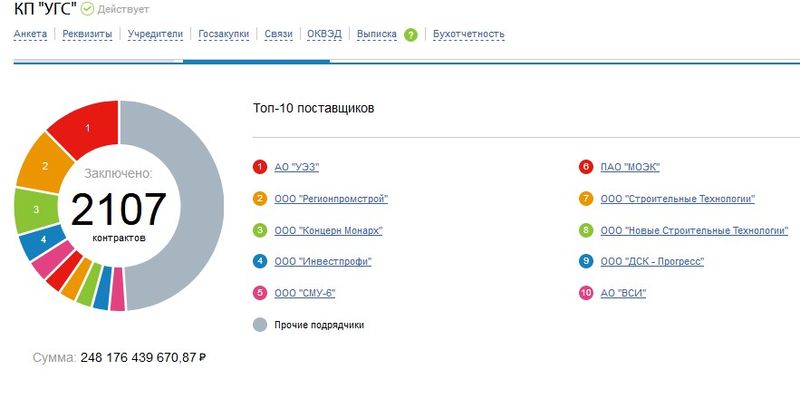Open ООО "Концерн Монарх" supplier link

click(328, 230)
